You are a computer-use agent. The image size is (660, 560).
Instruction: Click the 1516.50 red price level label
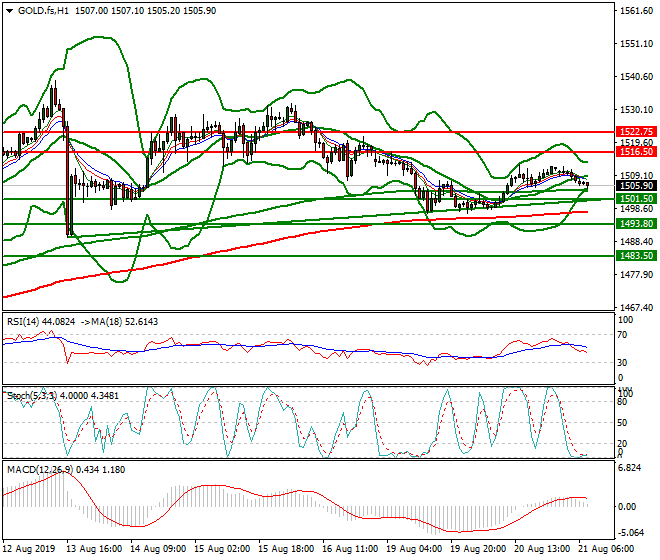coord(636,152)
